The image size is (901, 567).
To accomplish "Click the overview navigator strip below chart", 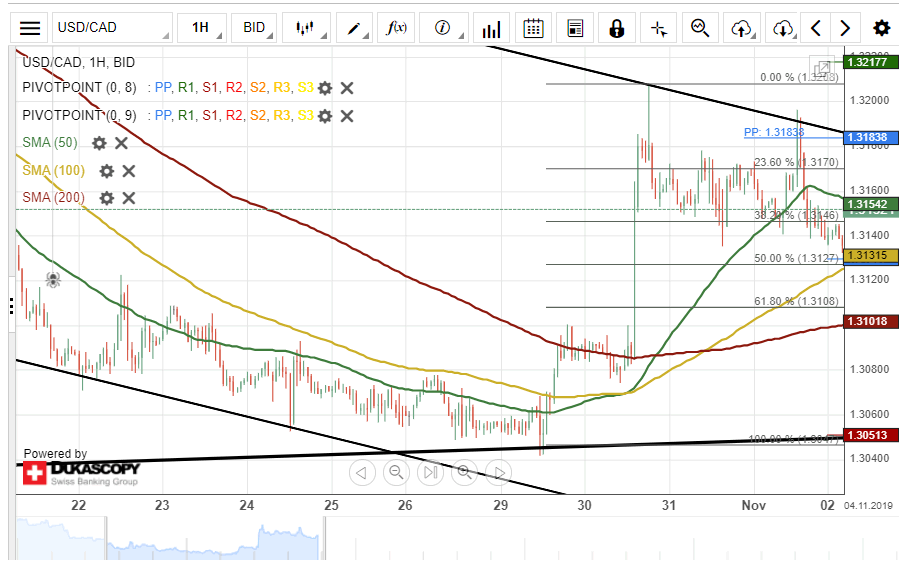I will pos(430,540).
